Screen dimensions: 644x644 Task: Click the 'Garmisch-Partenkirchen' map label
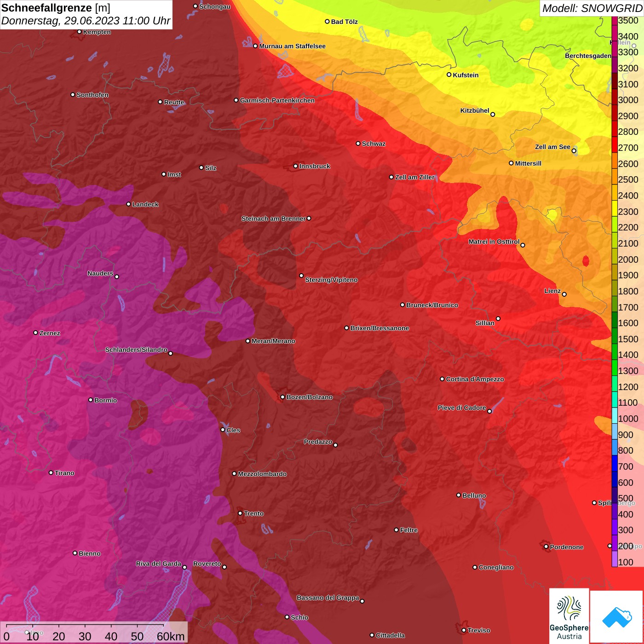(277, 100)
